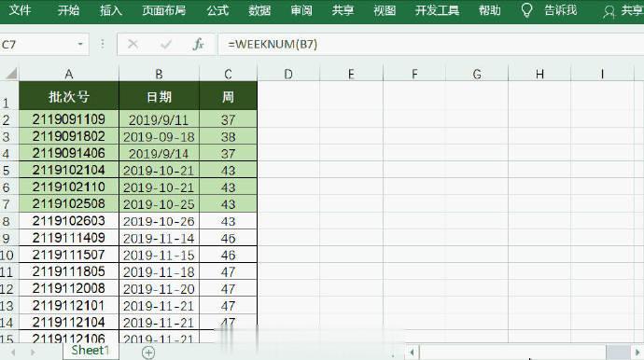
Task: Expand the Name Box dropdown arrow
Action: tap(80, 44)
